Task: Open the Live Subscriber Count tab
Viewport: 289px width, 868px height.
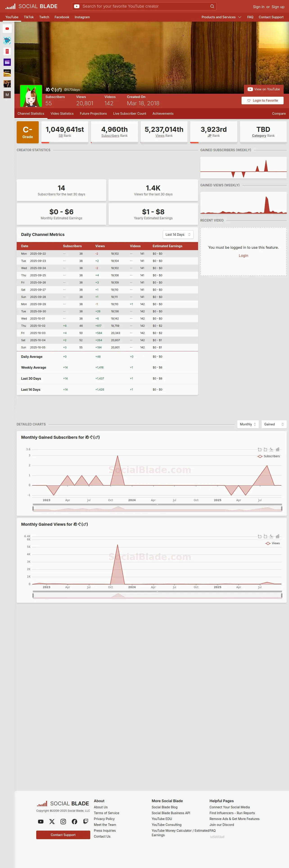Action: [x=129, y=114]
